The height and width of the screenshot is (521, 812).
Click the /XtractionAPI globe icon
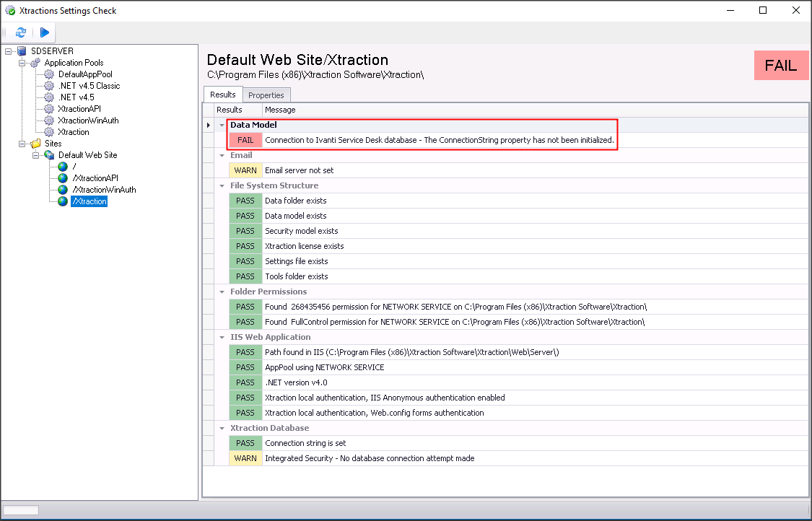[62, 178]
